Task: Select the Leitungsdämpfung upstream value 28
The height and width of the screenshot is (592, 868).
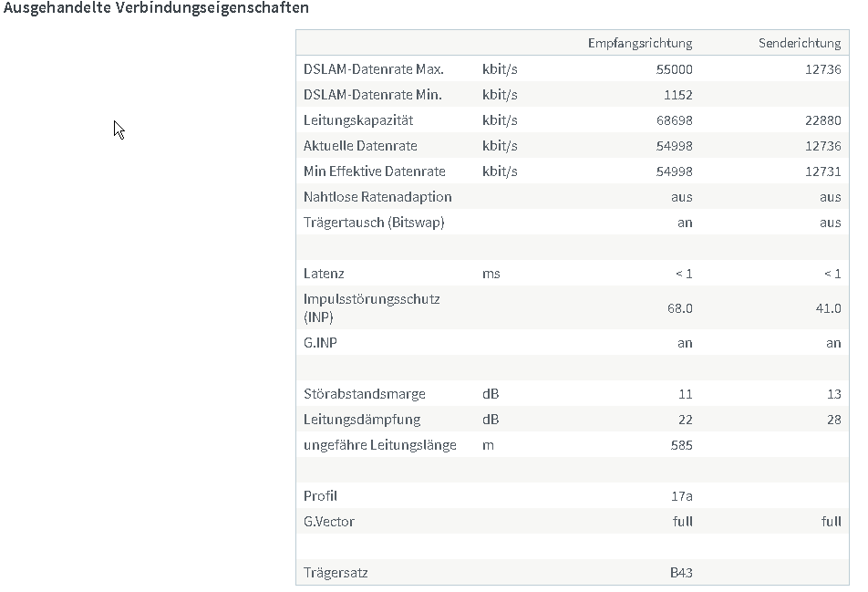Action: (833, 420)
